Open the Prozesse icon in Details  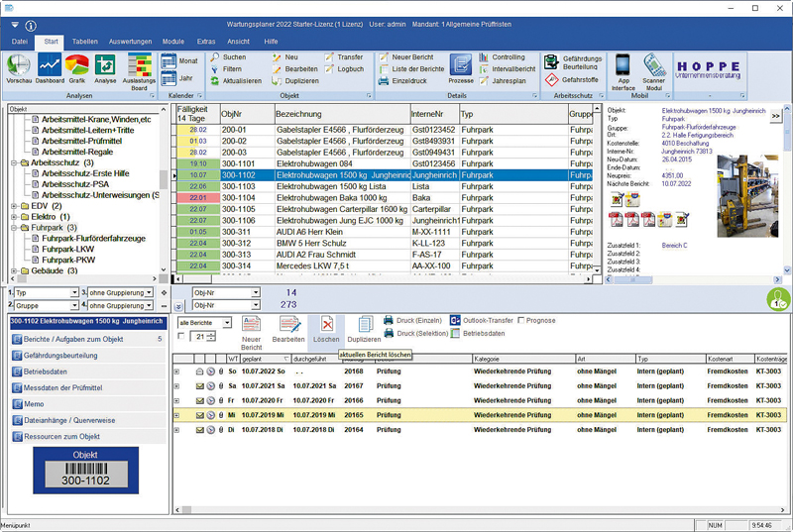pyautogui.click(x=461, y=70)
